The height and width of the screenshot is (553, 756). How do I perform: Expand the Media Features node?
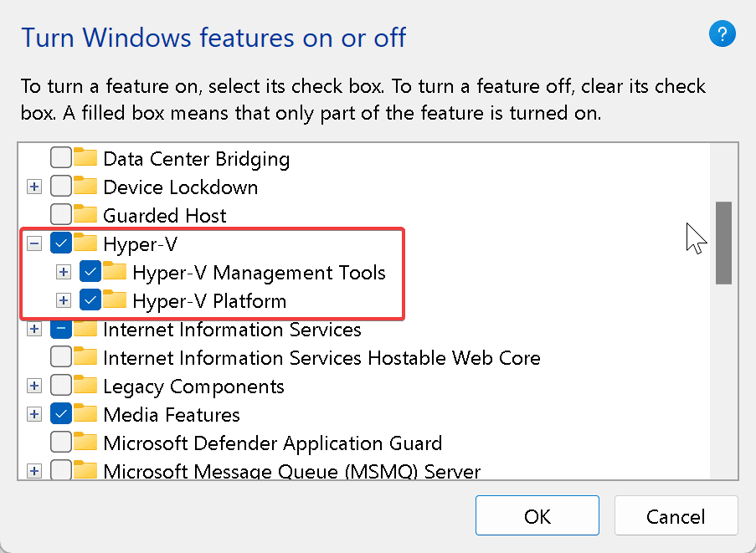tap(33, 414)
